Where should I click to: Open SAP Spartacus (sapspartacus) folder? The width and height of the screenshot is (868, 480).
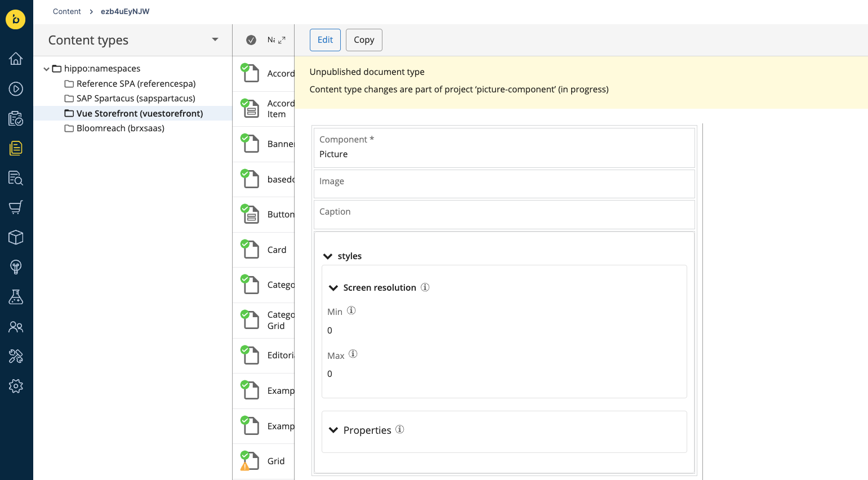pyautogui.click(x=130, y=98)
